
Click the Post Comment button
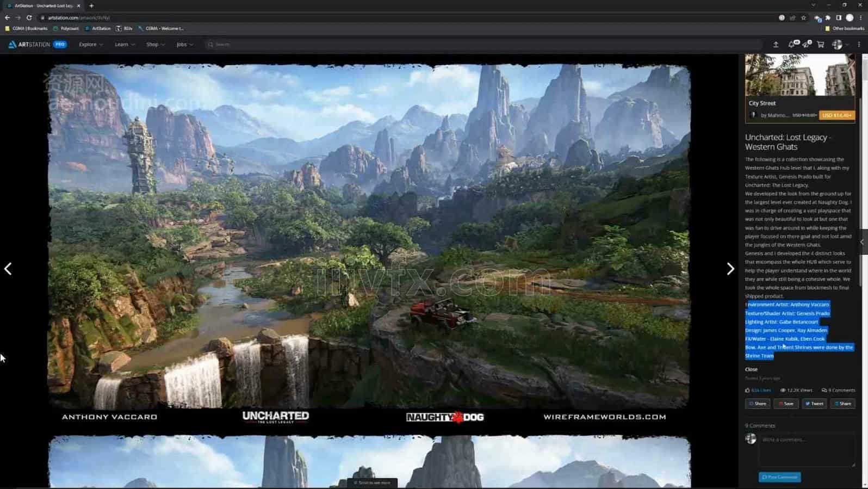(779, 477)
